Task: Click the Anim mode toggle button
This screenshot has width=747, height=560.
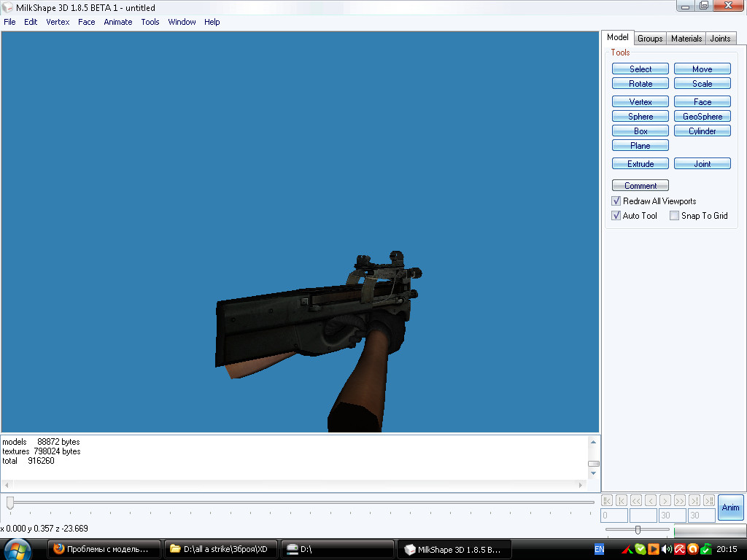Action: click(x=730, y=507)
